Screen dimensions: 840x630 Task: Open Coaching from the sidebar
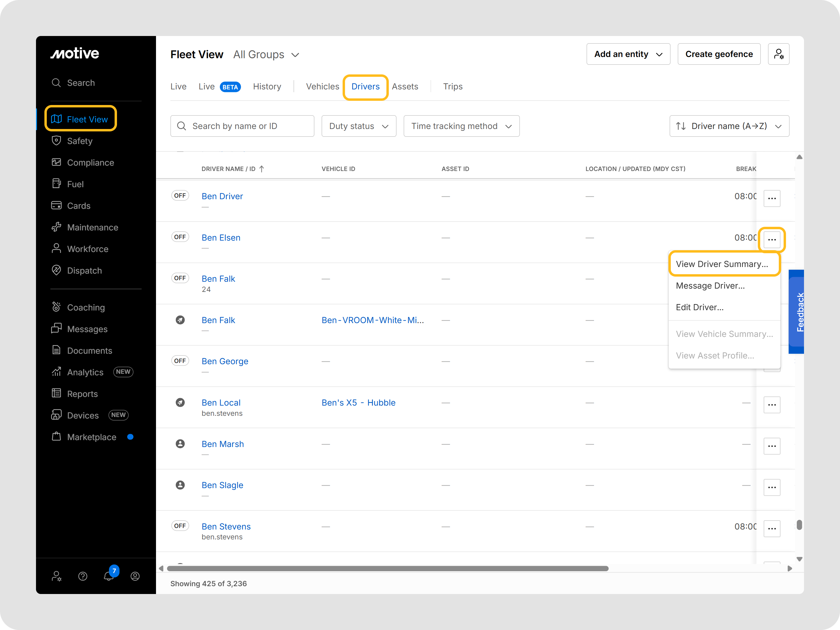(85, 307)
